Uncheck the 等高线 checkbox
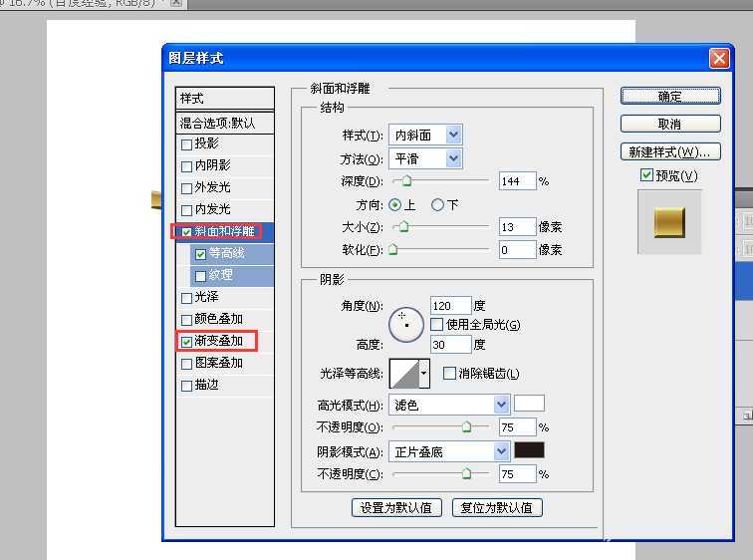753x560 pixels. 201,254
